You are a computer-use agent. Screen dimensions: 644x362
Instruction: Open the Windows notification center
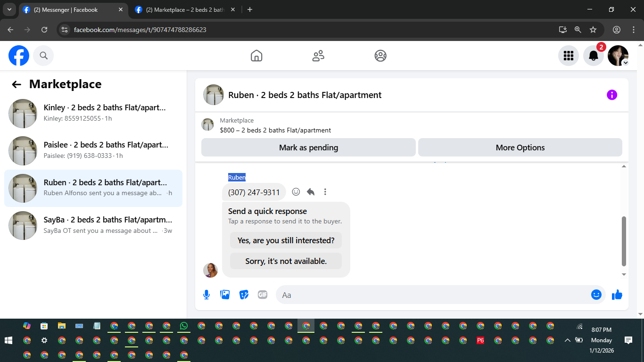[x=628, y=340]
